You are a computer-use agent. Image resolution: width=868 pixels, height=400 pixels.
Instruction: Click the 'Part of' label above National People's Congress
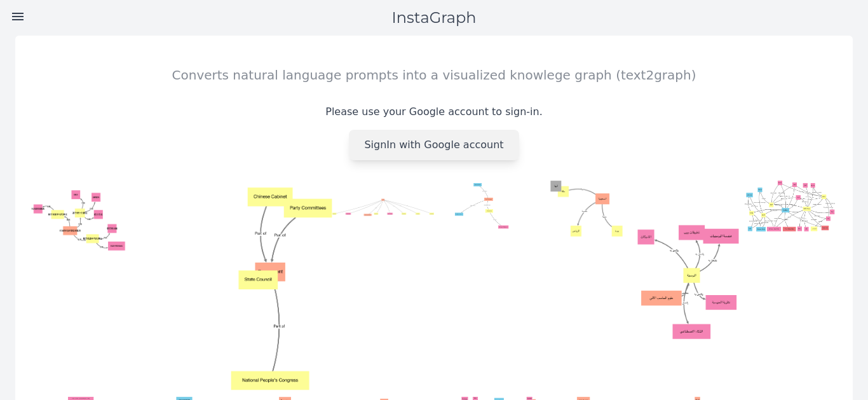(x=279, y=326)
